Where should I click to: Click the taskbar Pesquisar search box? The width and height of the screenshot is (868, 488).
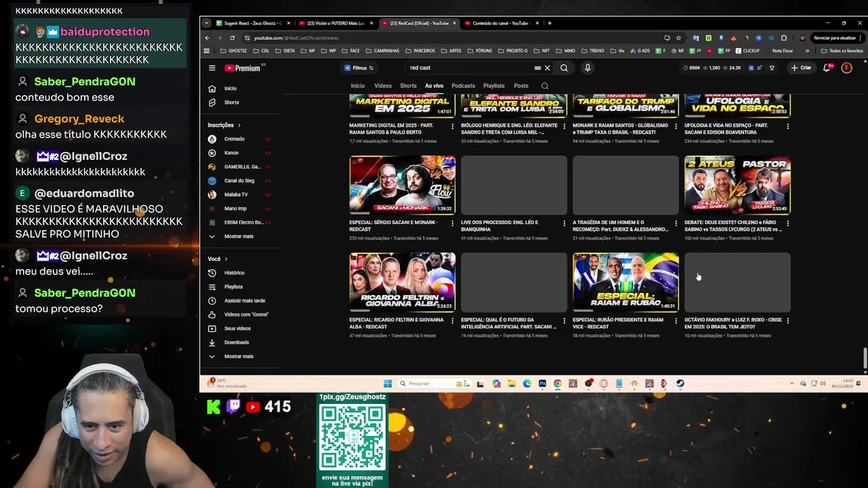click(434, 384)
